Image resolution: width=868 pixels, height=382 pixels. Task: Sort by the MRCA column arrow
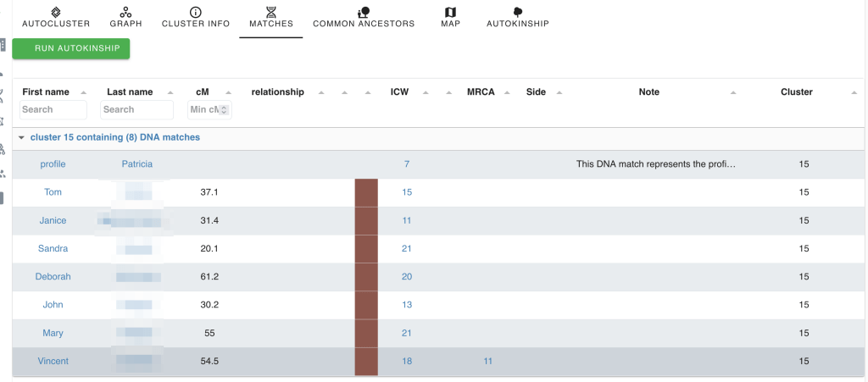coord(506,92)
